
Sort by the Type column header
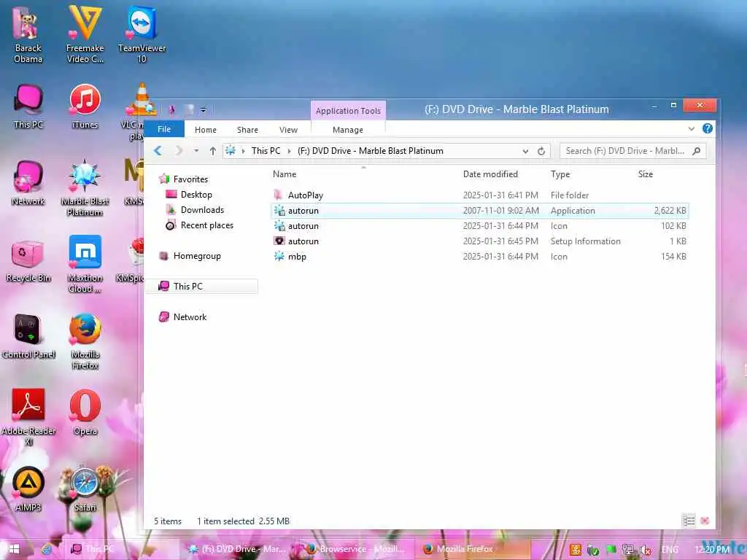(560, 174)
